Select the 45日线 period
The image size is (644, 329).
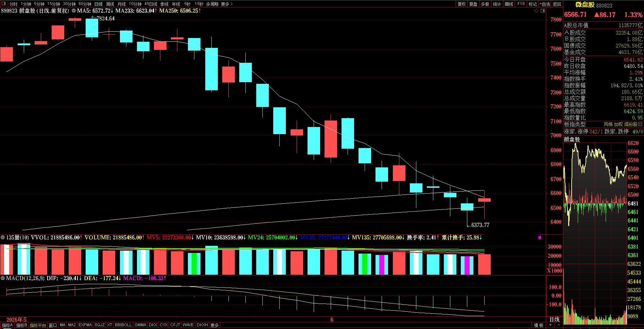click(151, 4)
